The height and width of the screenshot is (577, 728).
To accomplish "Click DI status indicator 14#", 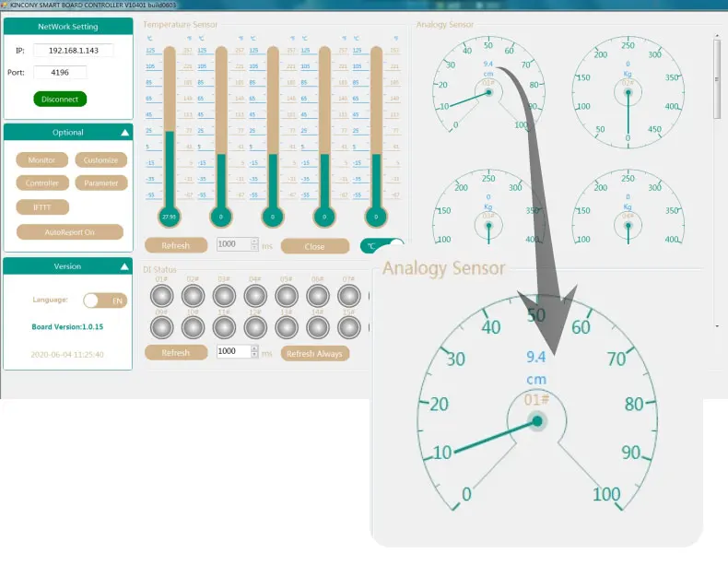I will 318,327.
